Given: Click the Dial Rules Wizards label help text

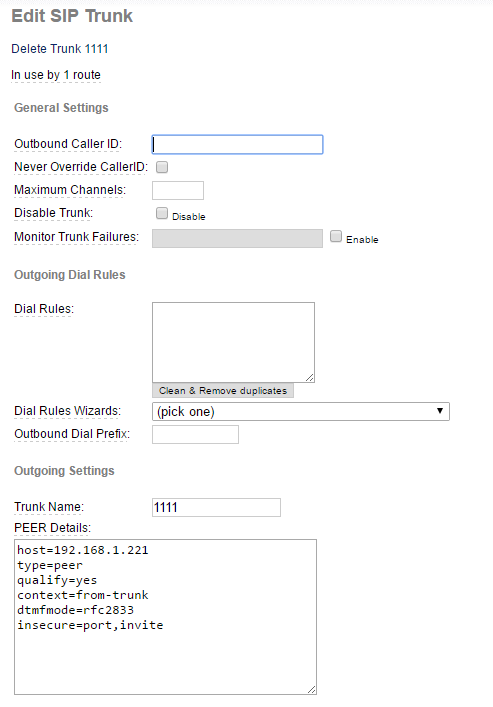Looking at the screenshot, I should (x=68, y=411).
